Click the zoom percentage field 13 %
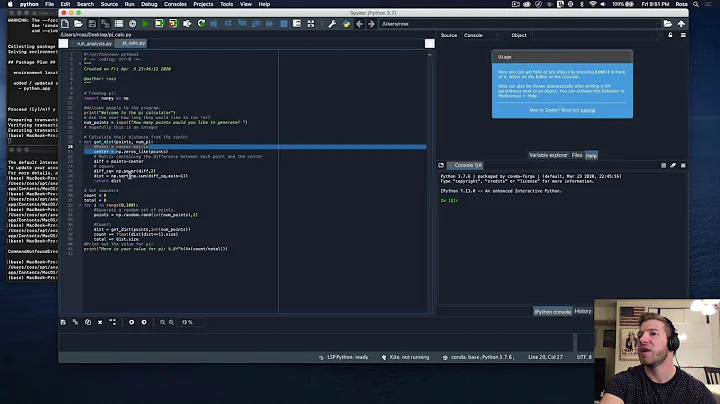The height and width of the screenshot is (404, 720). coord(190,322)
